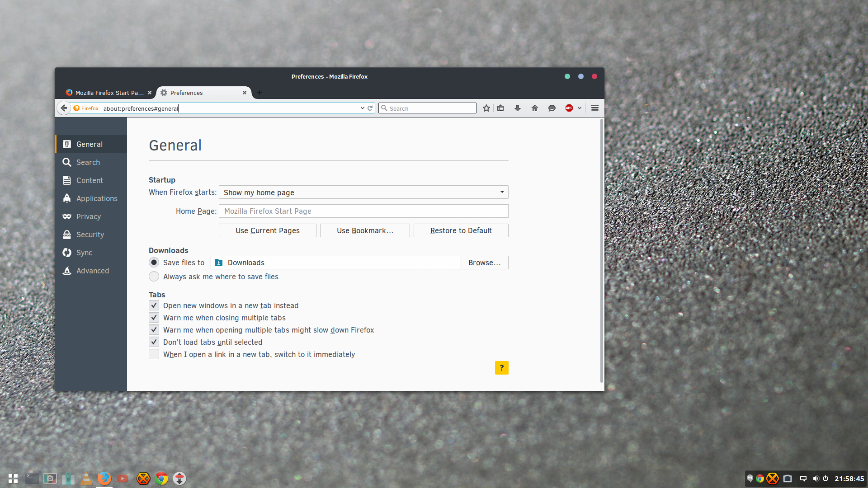Expand the arrow next to Adblock Plus
The image size is (868, 488).
[x=580, y=108]
